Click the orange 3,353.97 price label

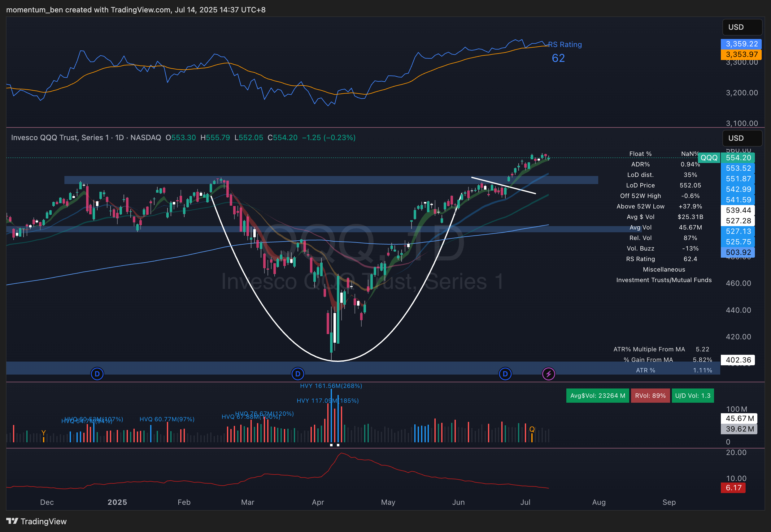point(742,54)
